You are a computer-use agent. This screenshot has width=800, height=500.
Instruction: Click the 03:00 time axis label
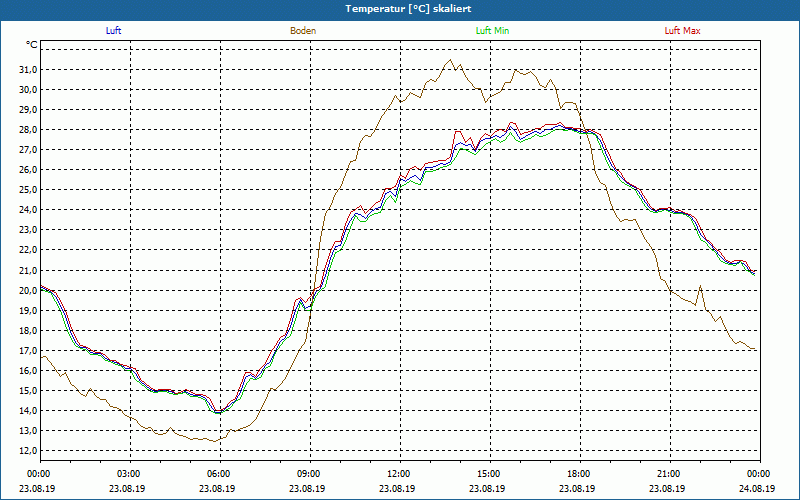click(x=127, y=474)
